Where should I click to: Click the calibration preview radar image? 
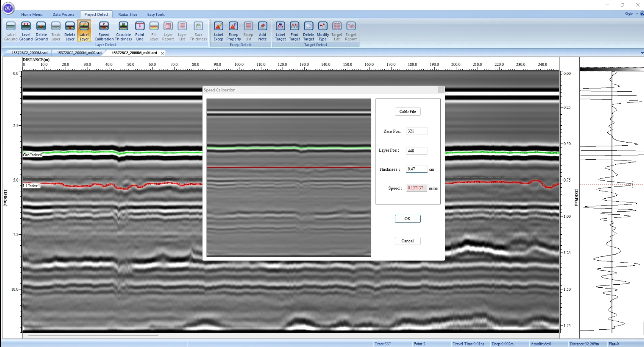pos(289,177)
